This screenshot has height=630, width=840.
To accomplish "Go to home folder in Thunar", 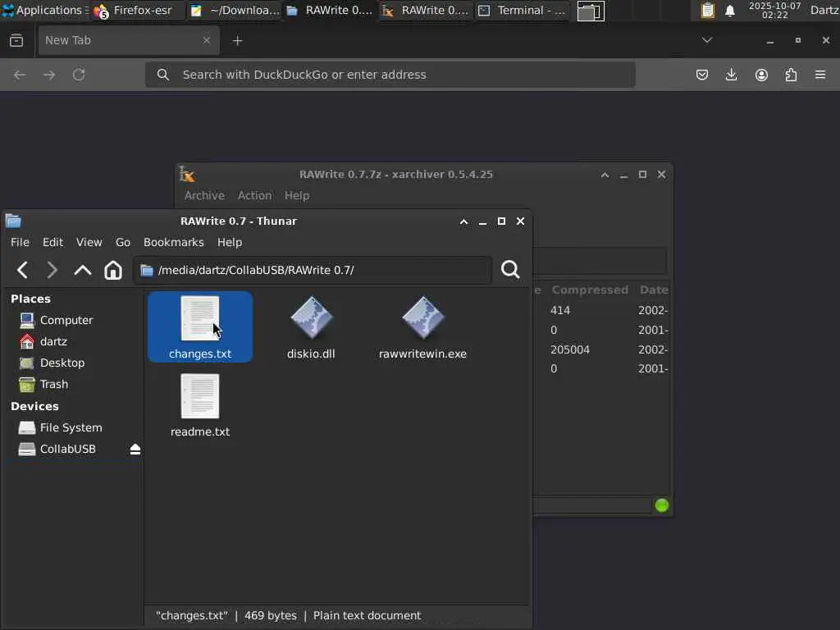I will point(113,270).
